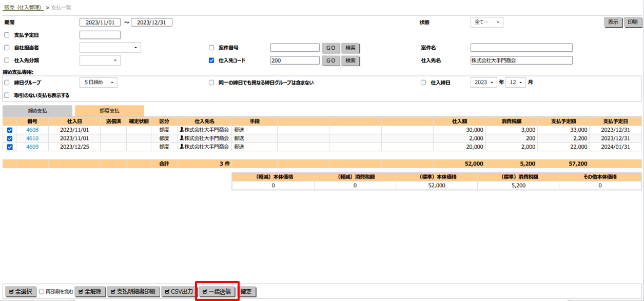644x301 pixels.
Task: Toggle the 再印刷を含む checkbox
Action: (43, 292)
